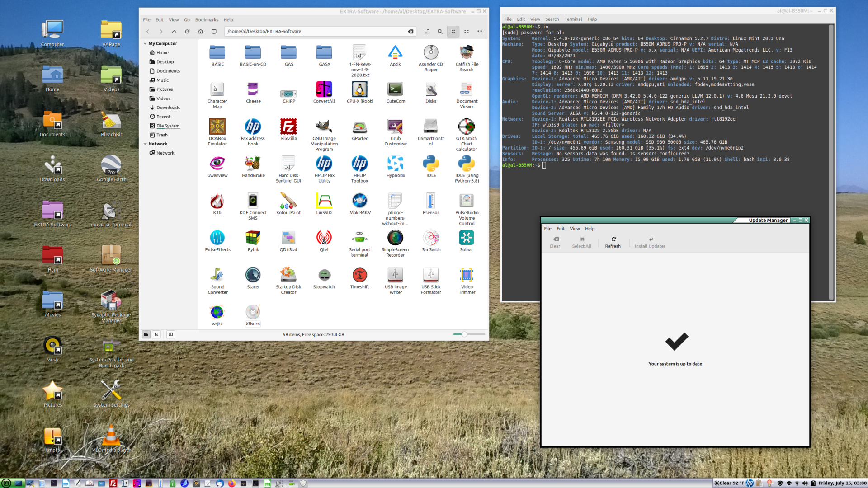Launch the Timeshift icon
This screenshot has height=488, width=868.
coord(360,275)
